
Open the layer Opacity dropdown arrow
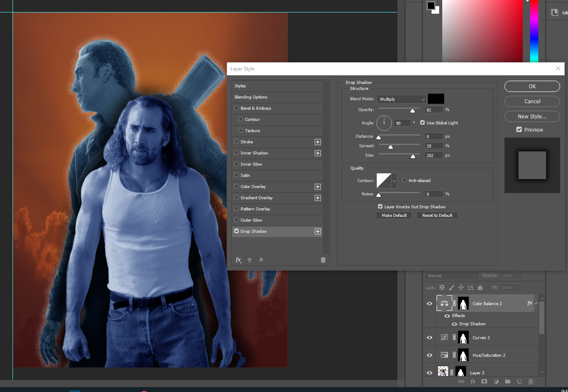pyautogui.click(x=518, y=276)
